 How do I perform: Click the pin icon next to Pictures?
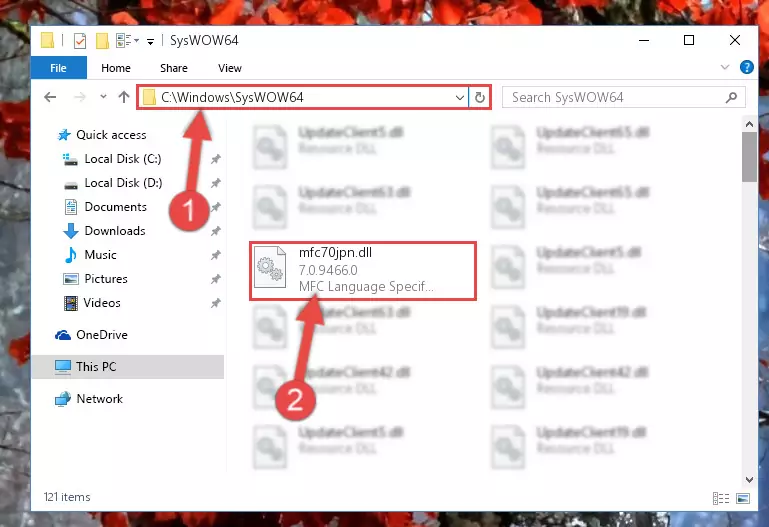(215, 279)
